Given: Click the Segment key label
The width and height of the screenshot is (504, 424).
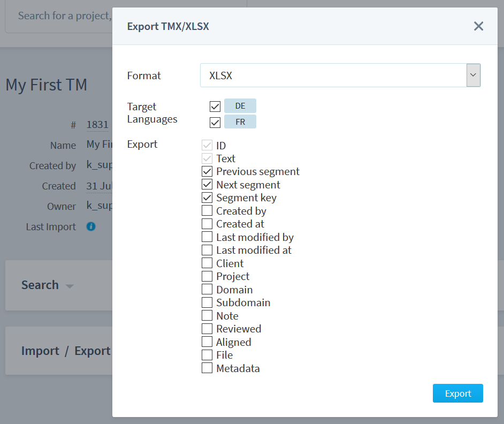Looking at the screenshot, I should point(247,198).
